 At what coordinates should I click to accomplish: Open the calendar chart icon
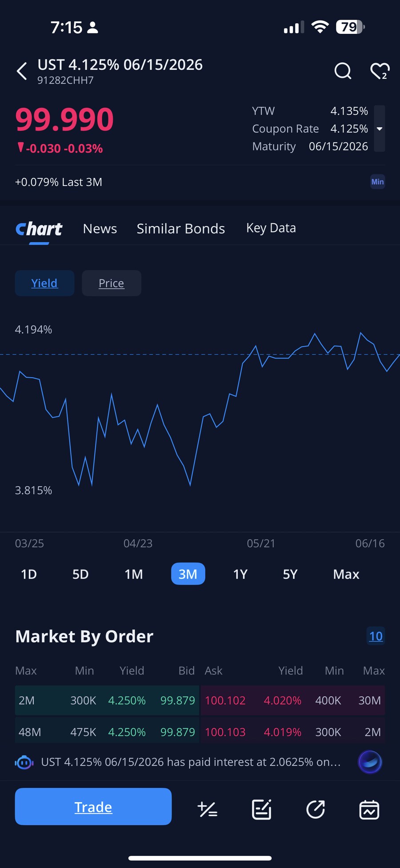369,809
